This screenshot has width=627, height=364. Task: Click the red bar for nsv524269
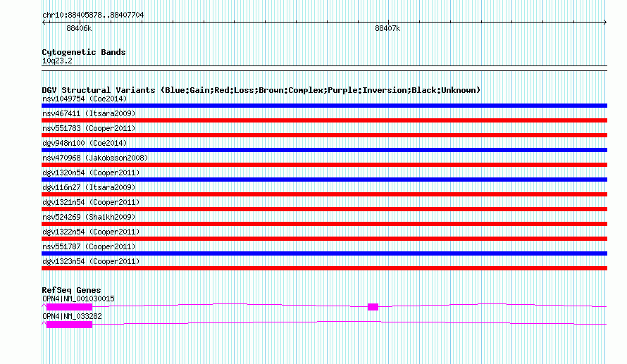point(324,224)
